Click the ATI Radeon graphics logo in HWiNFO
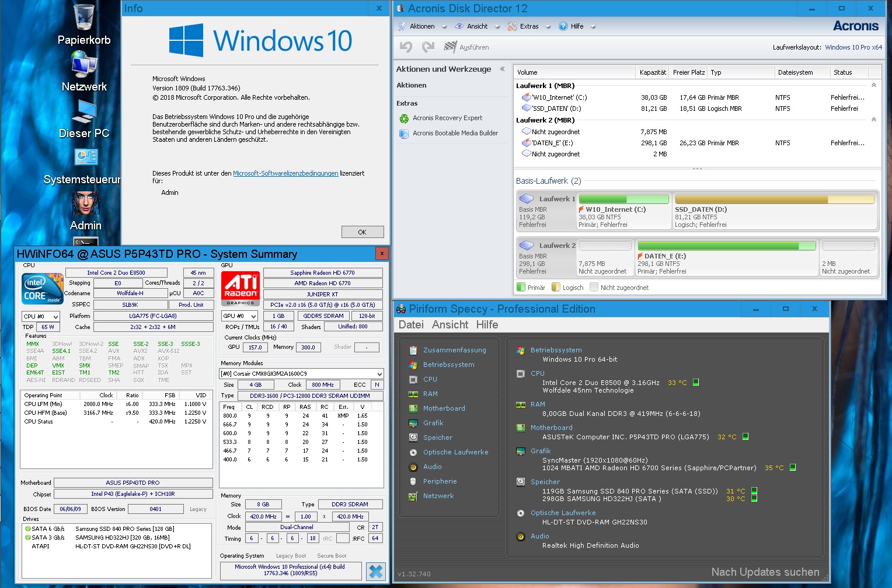The height and width of the screenshot is (588, 892). [241, 288]
